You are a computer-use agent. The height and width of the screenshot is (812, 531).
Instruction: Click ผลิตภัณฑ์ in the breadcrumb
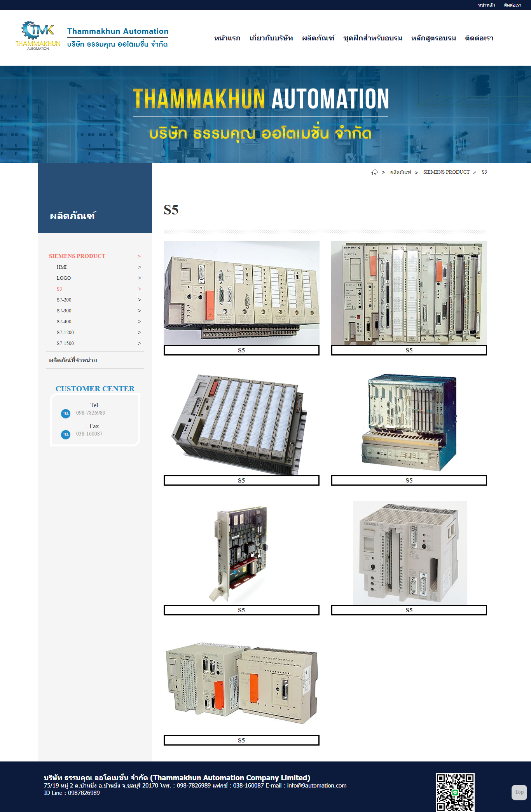pos(400,172)
